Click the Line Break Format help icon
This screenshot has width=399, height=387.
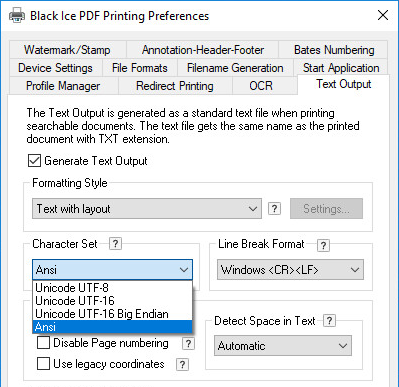click(x=323, y=246)
